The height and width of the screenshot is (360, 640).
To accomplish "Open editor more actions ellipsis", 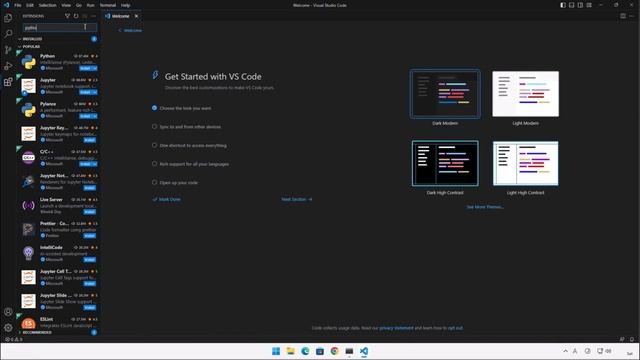I will [632, 16].
